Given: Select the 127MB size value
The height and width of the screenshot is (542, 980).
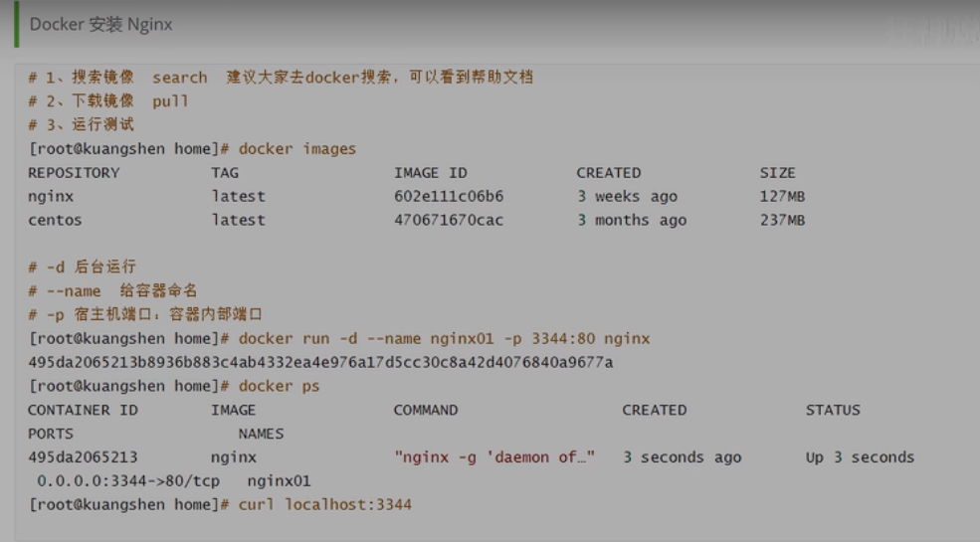Looking at the screenshot, I should [782, 197].
